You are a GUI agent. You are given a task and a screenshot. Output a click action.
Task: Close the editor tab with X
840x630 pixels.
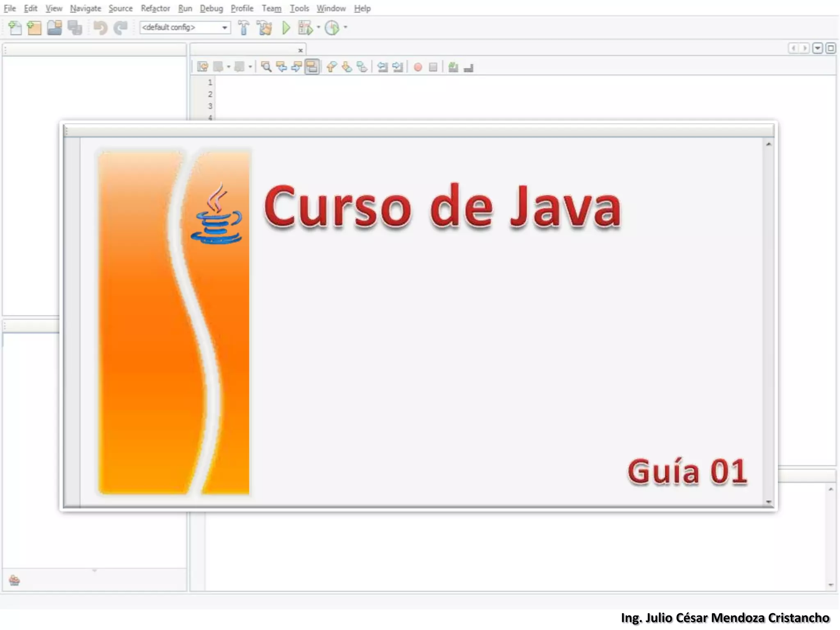[x=301, y=50]
